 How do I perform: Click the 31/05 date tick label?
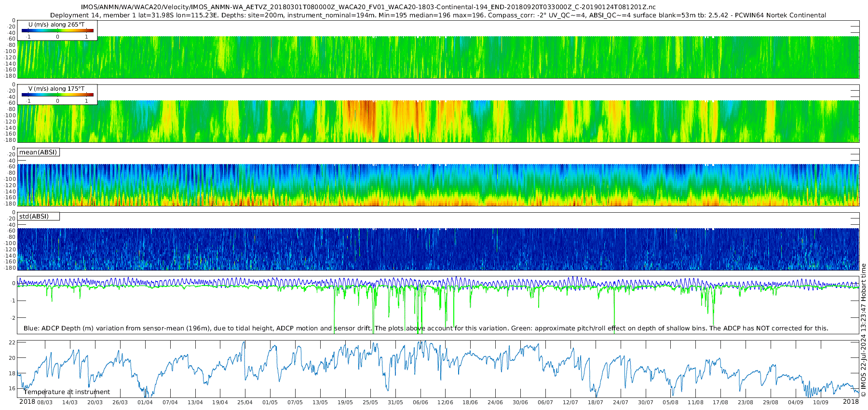[x=395, y=402]
